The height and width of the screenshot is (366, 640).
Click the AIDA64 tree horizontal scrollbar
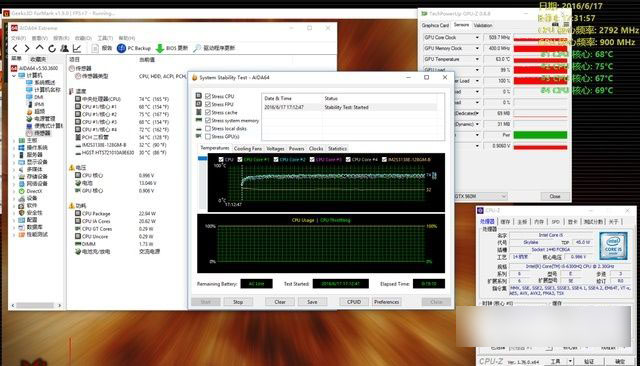35,305
